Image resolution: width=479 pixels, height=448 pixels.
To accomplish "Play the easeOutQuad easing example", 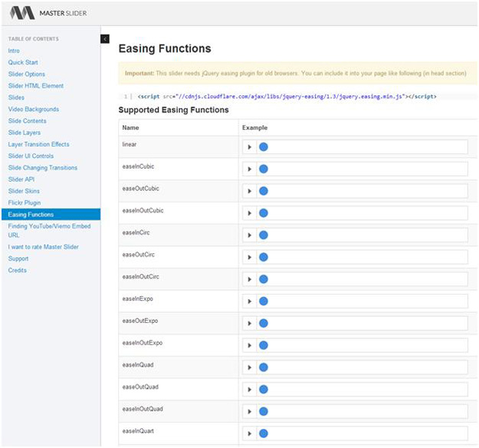I will pyautogui.click(x=250, y=389).
